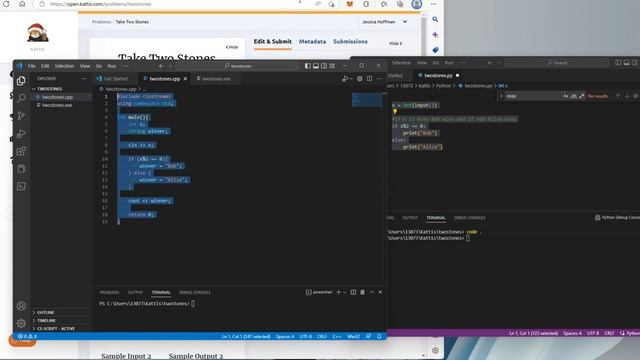Click Run C++ file play icon in editor toolbar
This screenshot has width=640, height=360.
(345, 78)
